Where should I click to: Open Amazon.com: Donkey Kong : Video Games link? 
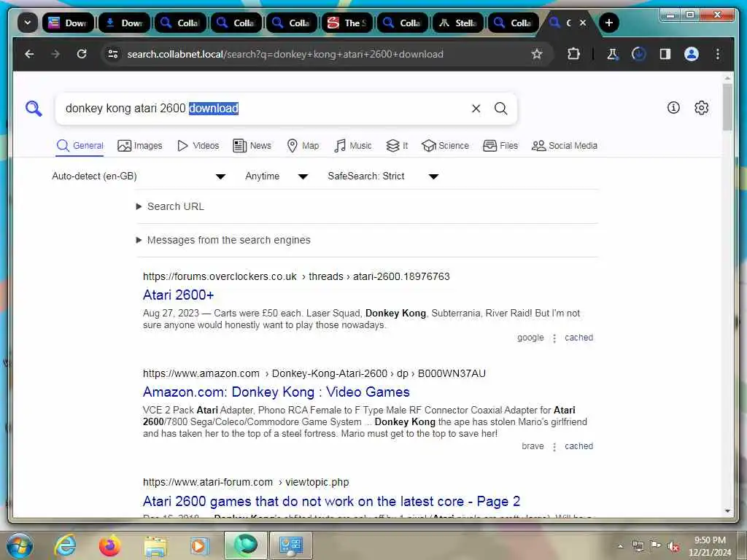click(276, 392)
